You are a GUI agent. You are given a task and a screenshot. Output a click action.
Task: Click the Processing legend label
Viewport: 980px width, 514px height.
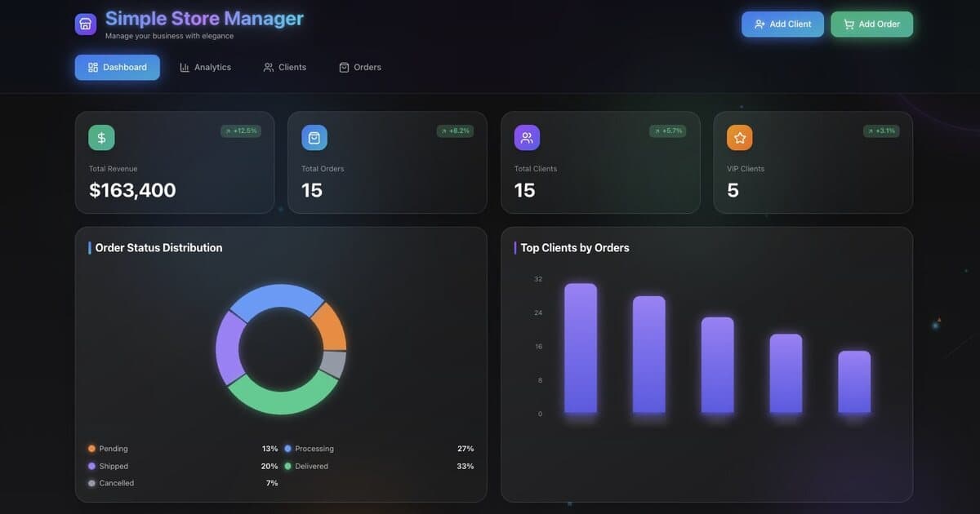tap(314, 449)
